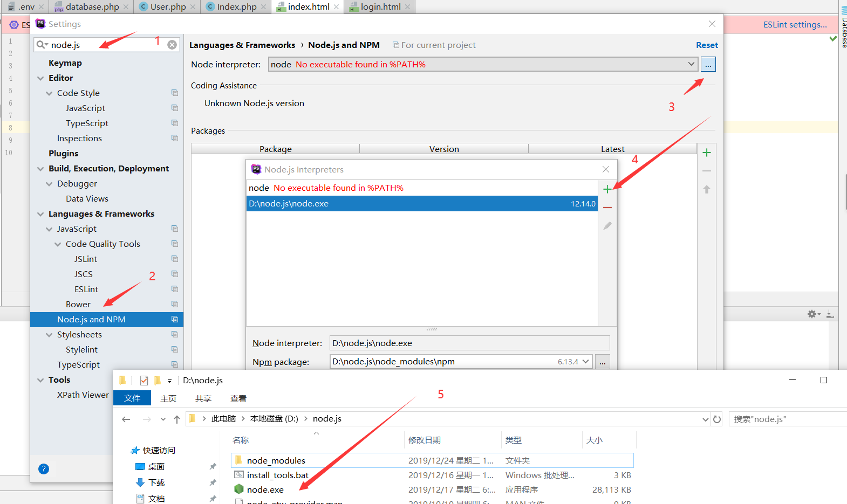Open Node interpreter browse button in Settings
Screen dimensions: 847x504
708,64
